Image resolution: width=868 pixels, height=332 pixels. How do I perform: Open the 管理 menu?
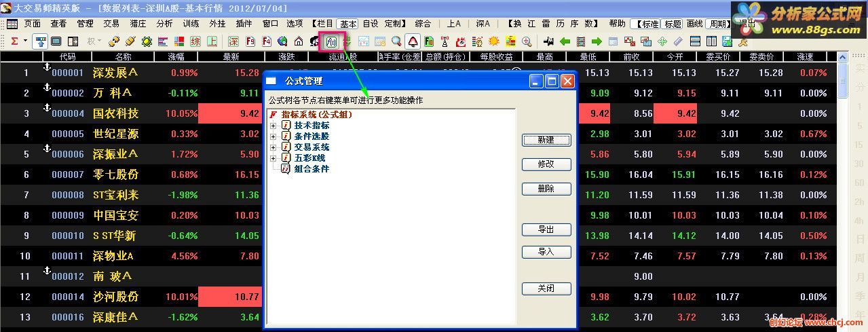85,24
